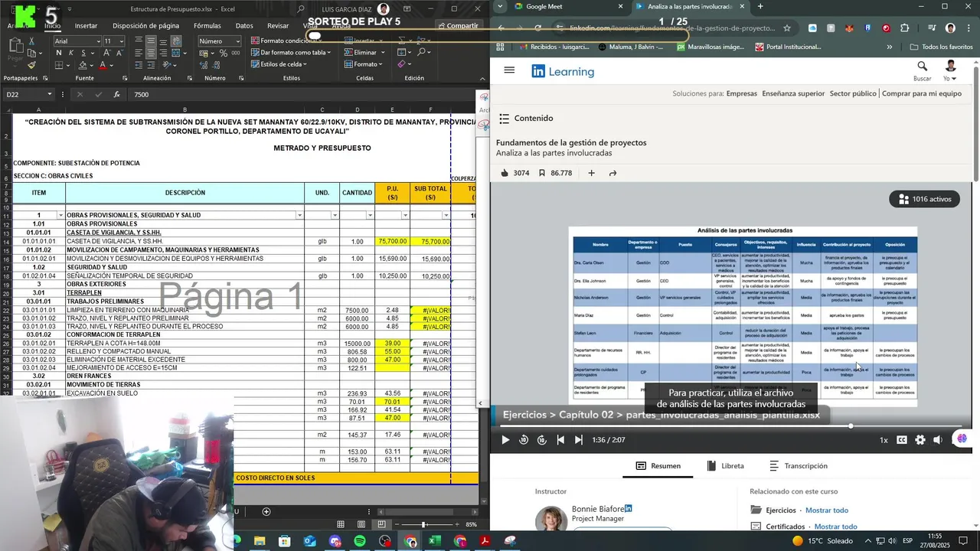This screenshot has height=551, width=980.
Task: Click the Compartir button in Excel
Action: (458, 25)
